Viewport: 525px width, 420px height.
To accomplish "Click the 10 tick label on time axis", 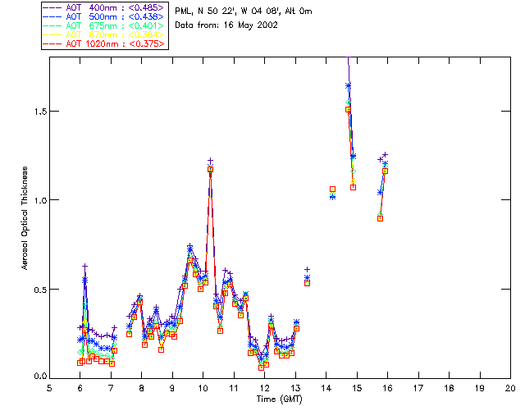I will click(x=203, y=387).
